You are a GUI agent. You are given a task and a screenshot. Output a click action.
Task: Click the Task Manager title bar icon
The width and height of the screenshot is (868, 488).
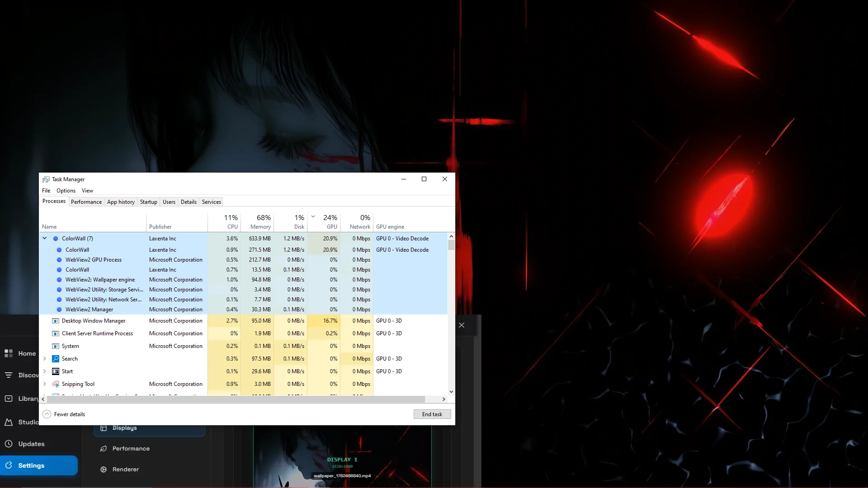pos(46,179)
